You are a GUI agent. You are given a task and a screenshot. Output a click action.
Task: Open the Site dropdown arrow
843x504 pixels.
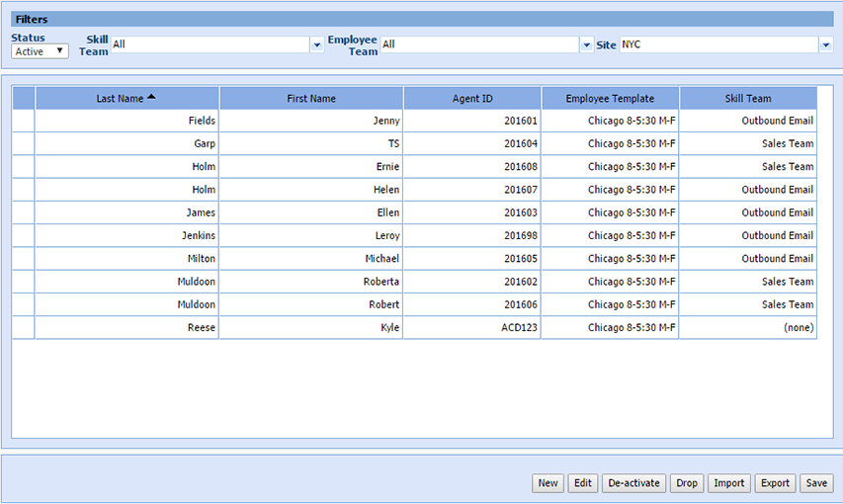point(825,45)
